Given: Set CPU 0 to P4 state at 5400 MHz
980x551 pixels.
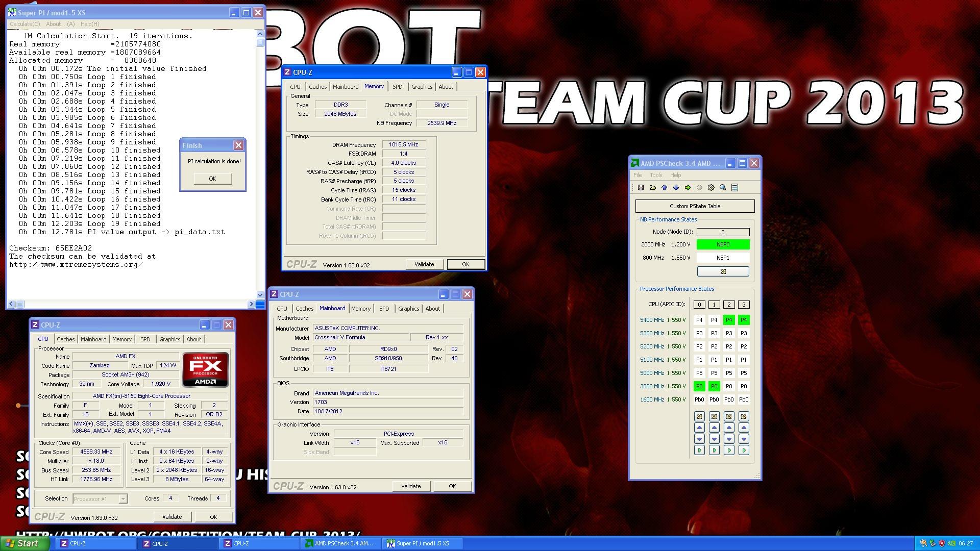Looking at the screenshot, I should [699, 320].
